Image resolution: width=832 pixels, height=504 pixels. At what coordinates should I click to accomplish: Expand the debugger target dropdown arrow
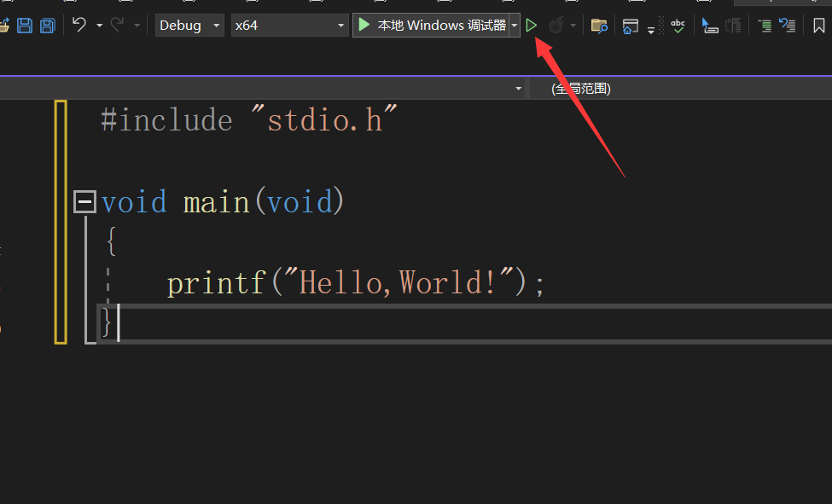[x=515, y=26]
